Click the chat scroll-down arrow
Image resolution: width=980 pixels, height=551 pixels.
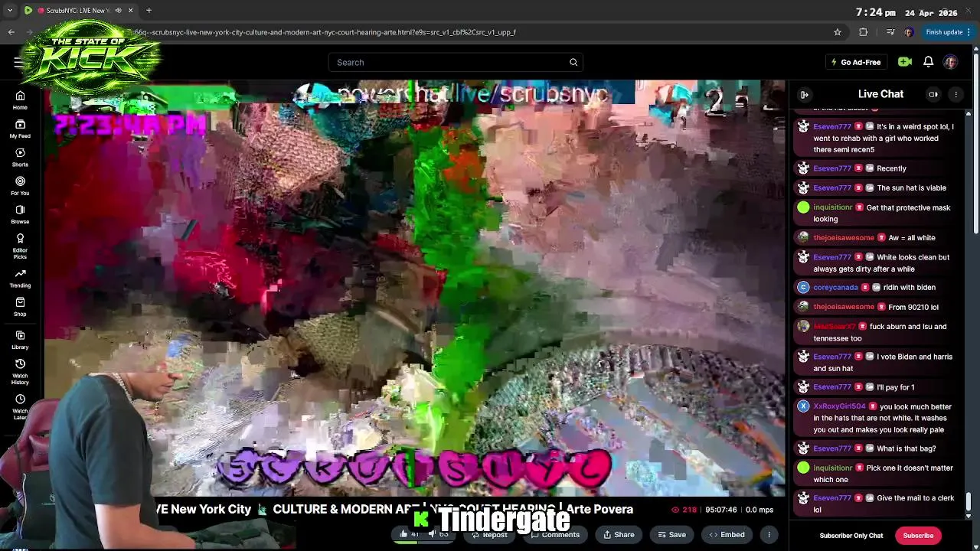pos(969,517)
